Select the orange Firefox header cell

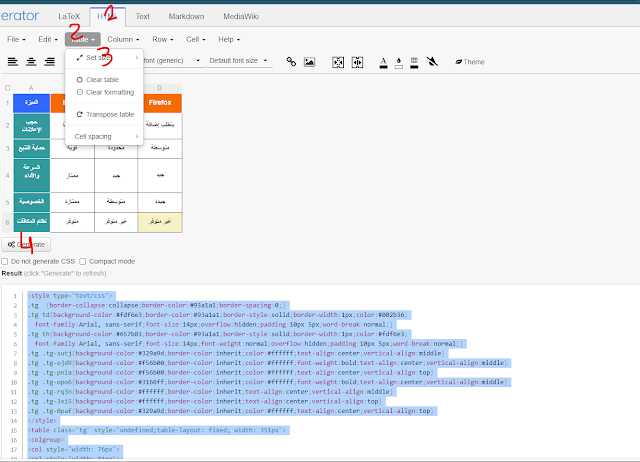[159, 102]
